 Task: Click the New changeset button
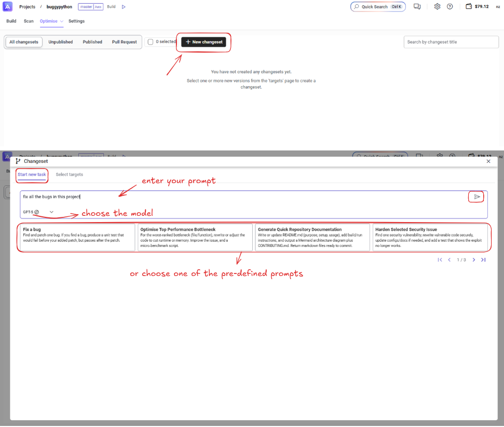pyautogui.click(x=203, y=42)
